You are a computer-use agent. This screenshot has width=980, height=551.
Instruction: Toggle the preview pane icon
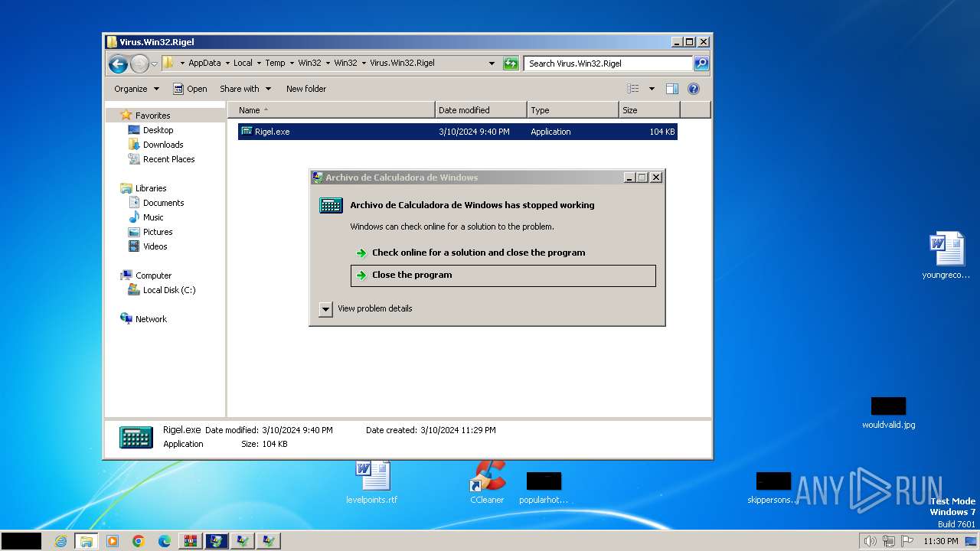(672, 89)
